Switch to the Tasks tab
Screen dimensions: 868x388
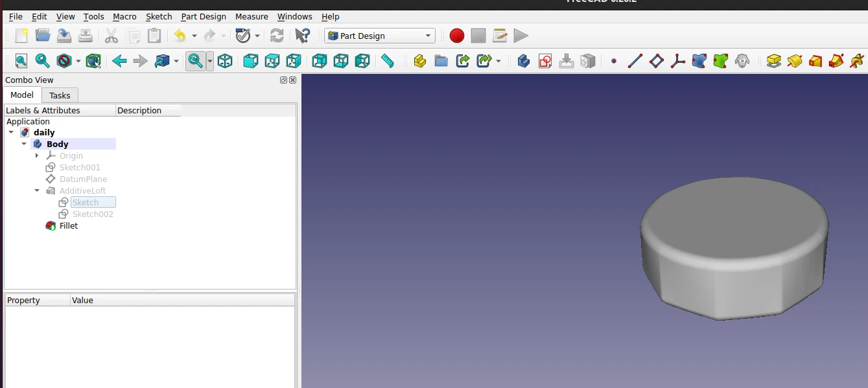pos(60,95)
